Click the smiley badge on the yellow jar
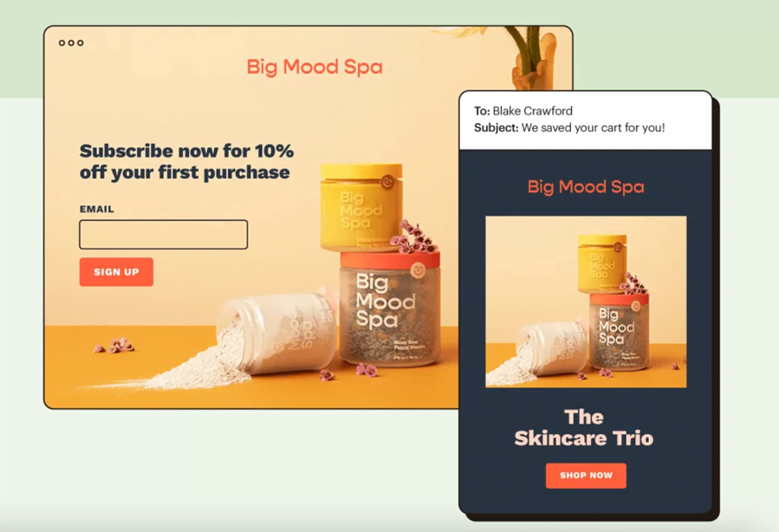The height and width of the screenshot is (532, 779). coord(387,182)
